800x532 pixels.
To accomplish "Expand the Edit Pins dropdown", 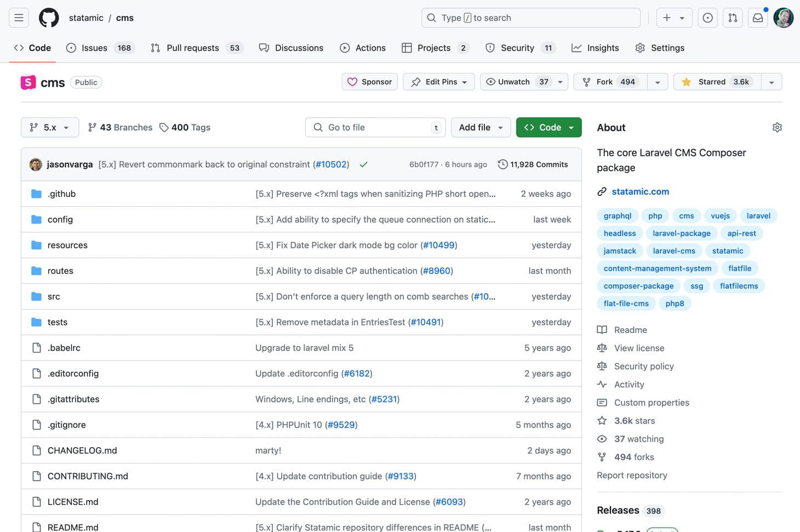I will [439, 82].
